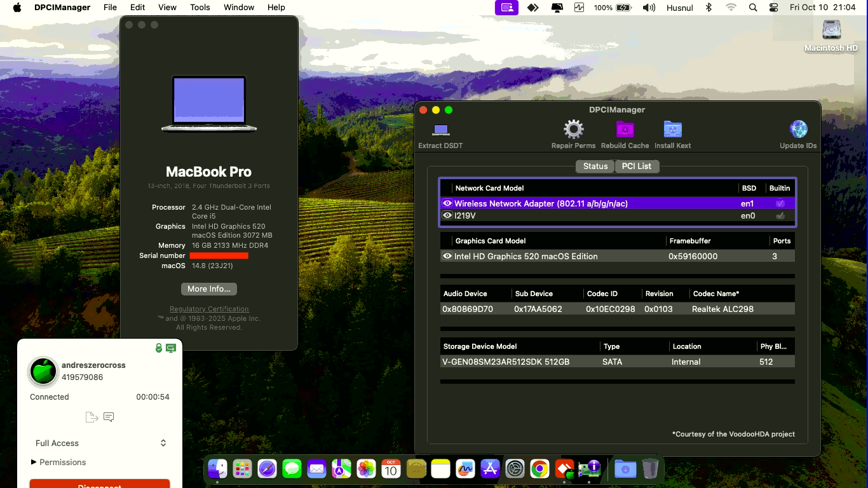Click the Realtek ALC298 codec name cell
This screenshot has height=488, width=868.
click(x=722, y=309)
